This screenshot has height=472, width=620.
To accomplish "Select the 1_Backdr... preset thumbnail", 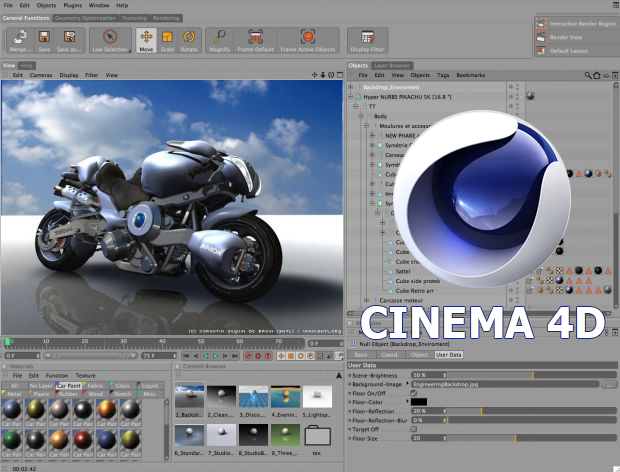I will point(189,396).
